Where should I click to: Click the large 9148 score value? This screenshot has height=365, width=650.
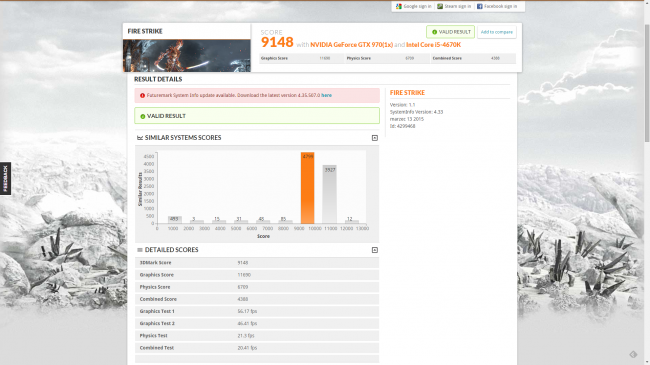pos(277,42)
